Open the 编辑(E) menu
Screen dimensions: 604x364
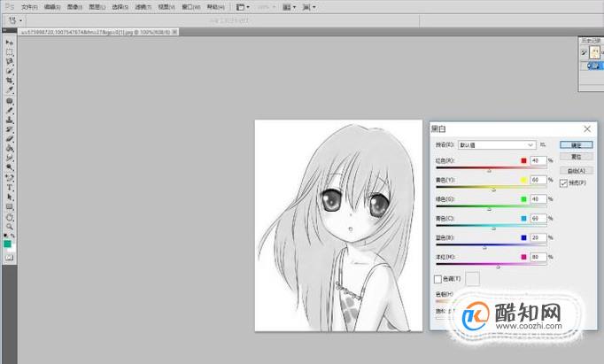click(x=52, y=7)
